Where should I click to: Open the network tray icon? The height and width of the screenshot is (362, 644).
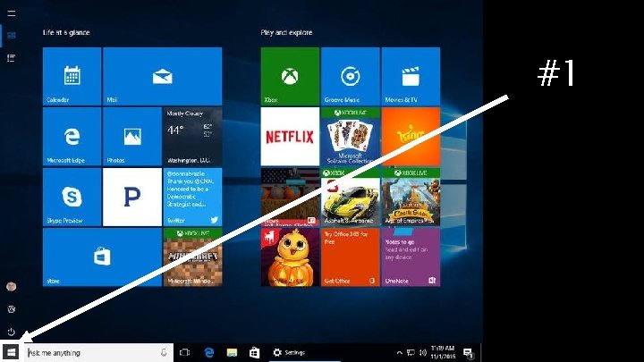coord(411,352)
